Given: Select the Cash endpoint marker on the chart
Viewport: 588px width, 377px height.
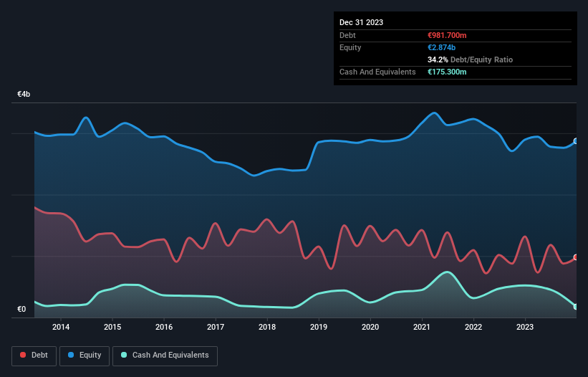Looking at the screenshot, I should (x=576, y=307).
